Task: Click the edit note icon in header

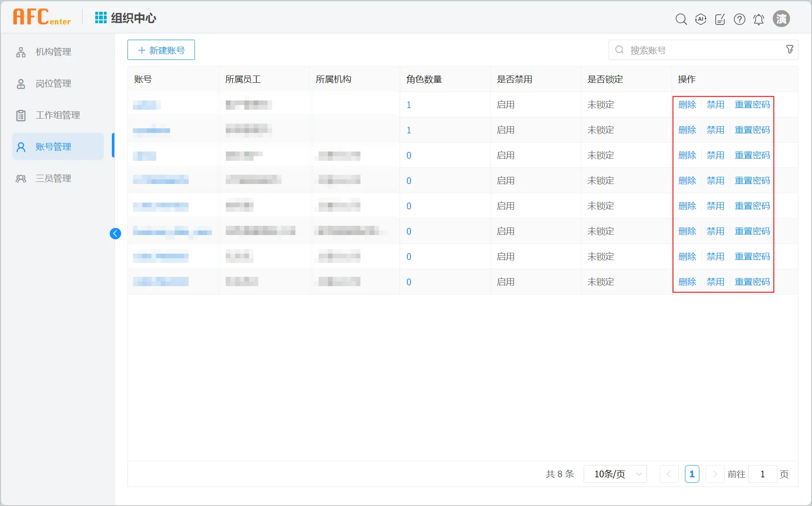Action: (x=720, y=19)
